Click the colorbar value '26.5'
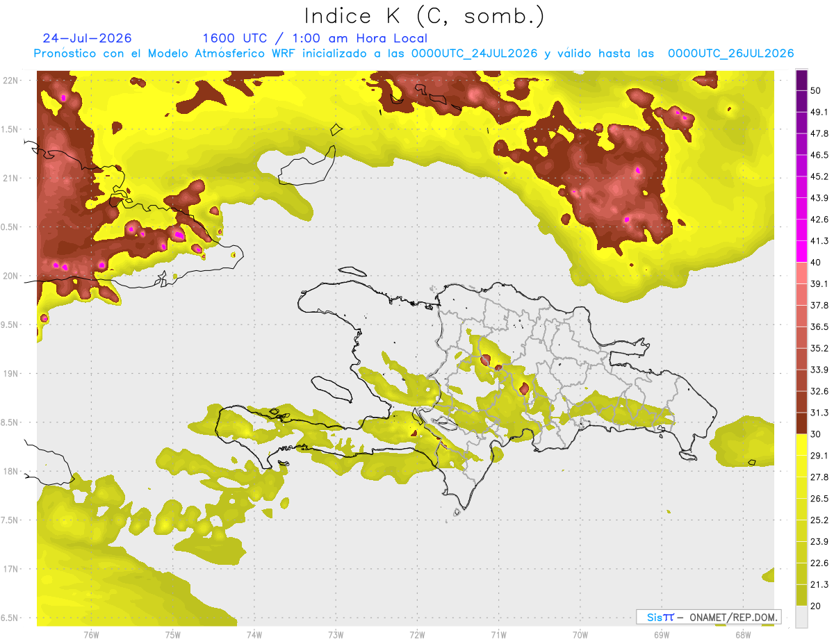The width and height of the screenshot is (834, 644). (819, 498)
